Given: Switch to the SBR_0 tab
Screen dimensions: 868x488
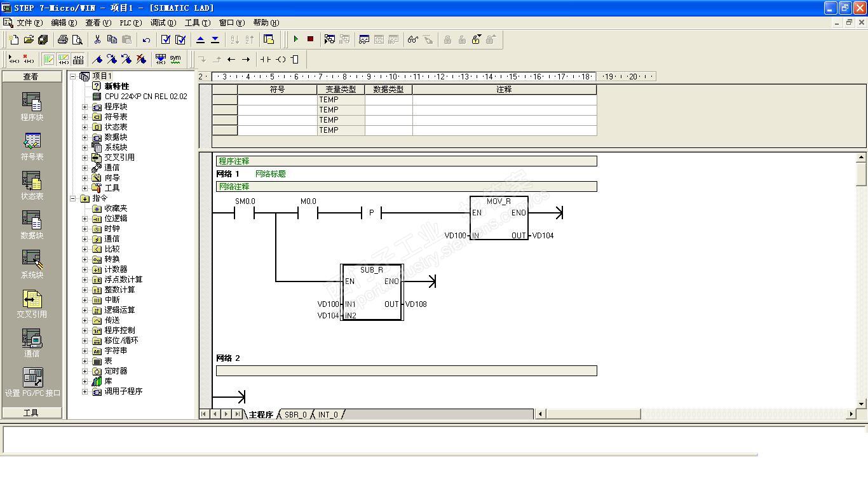Looking at the screenshot, I should pos(295,414).
